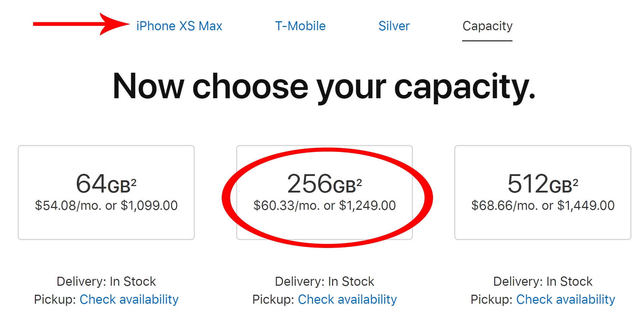This screenshot has width=644, height=321.
Task: Go back to the iPhone XS Max step
Action: click(179, 26)
